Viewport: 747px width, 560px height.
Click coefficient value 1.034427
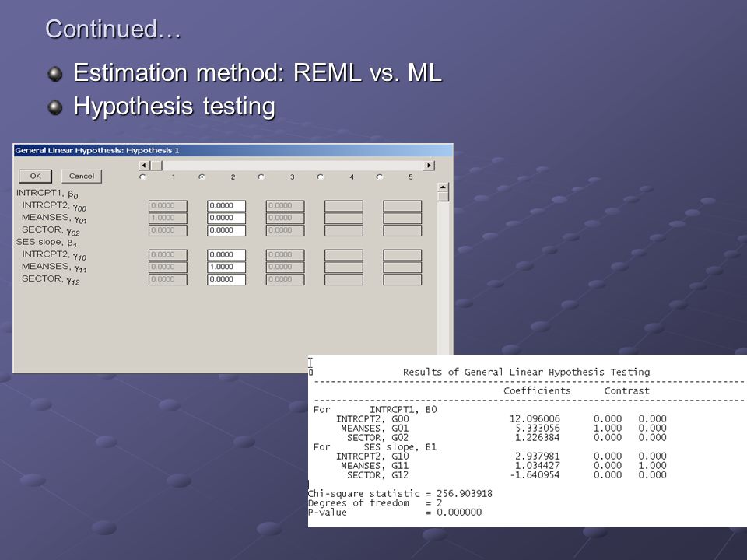tap(538, 466)
